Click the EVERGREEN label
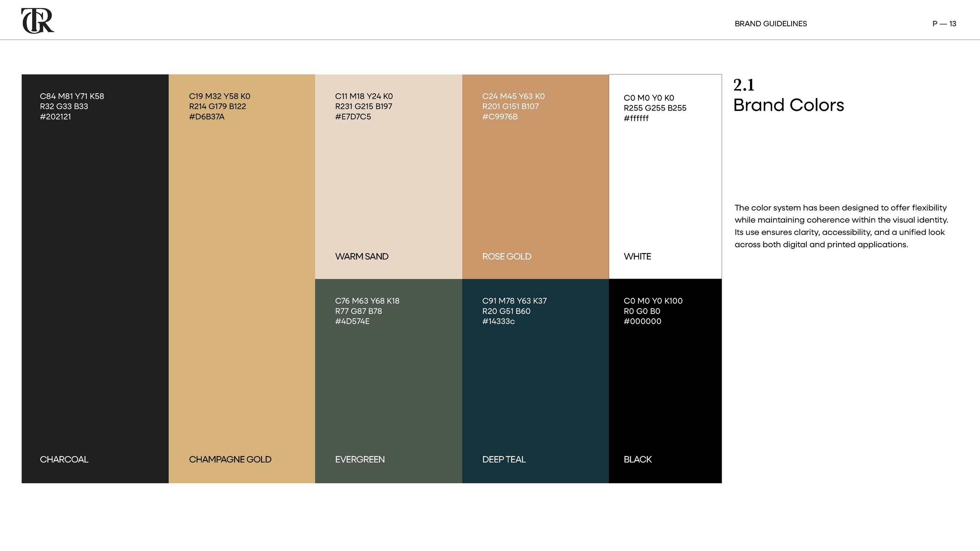 (360, 459)
